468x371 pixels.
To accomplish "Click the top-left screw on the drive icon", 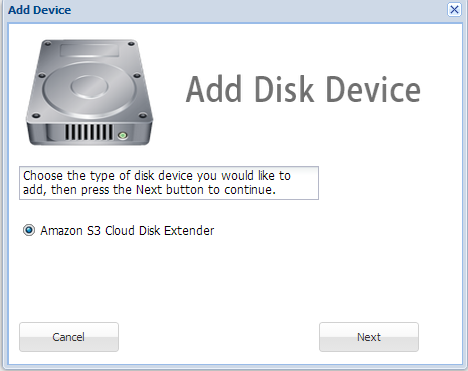I will pos(48,44).
